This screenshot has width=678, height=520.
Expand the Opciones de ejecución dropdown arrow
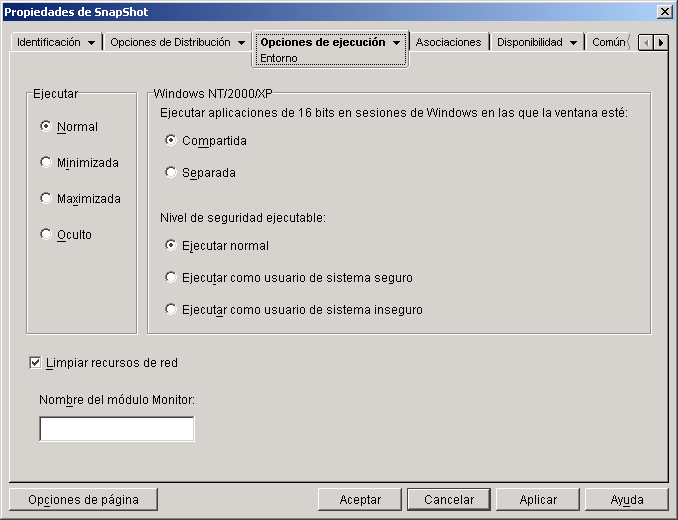397,43
